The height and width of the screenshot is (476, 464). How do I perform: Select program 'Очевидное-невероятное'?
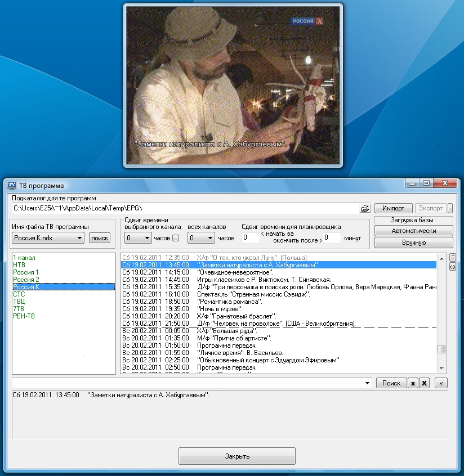tap(279, 272)
